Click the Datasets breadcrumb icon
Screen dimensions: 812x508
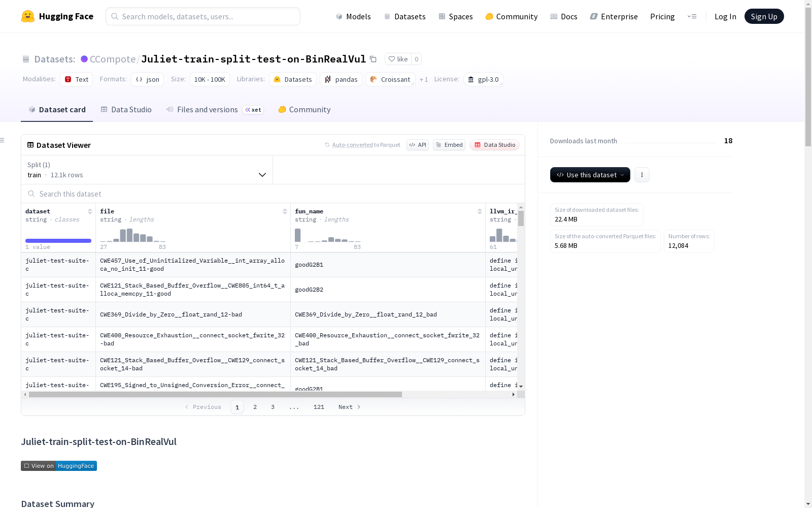pyautogui.click(x=26, y=59)
